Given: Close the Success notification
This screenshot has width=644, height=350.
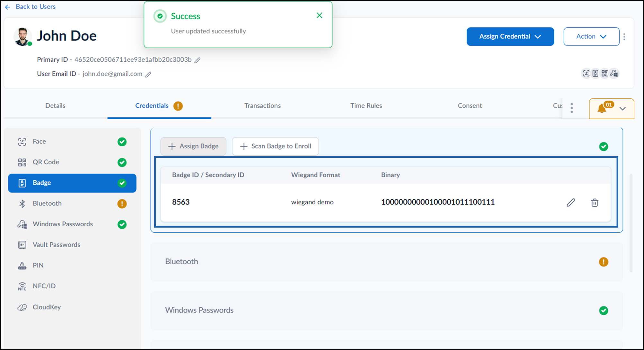Looking at the screenshot, I should [x=319, y=15].
